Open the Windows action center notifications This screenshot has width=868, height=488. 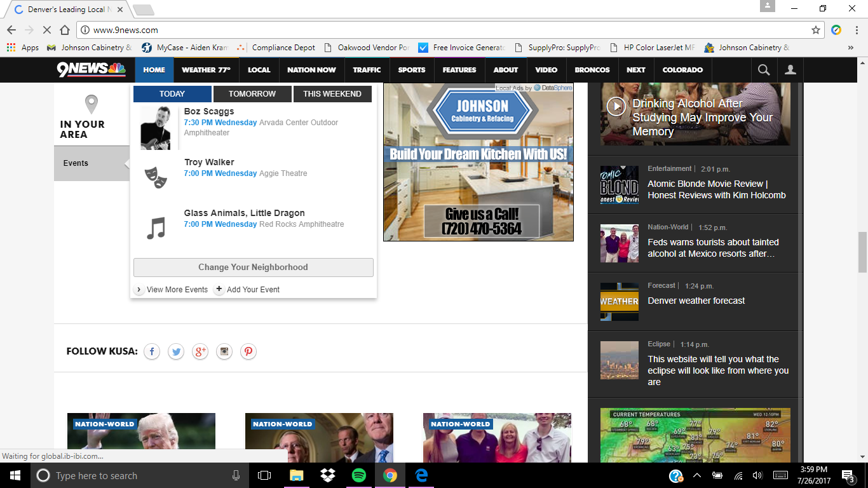(x=848, y=475)
